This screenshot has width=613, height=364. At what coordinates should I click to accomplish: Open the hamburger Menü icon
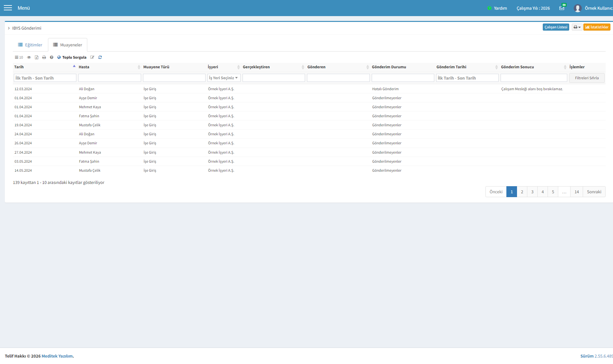(x=8, y=8)
